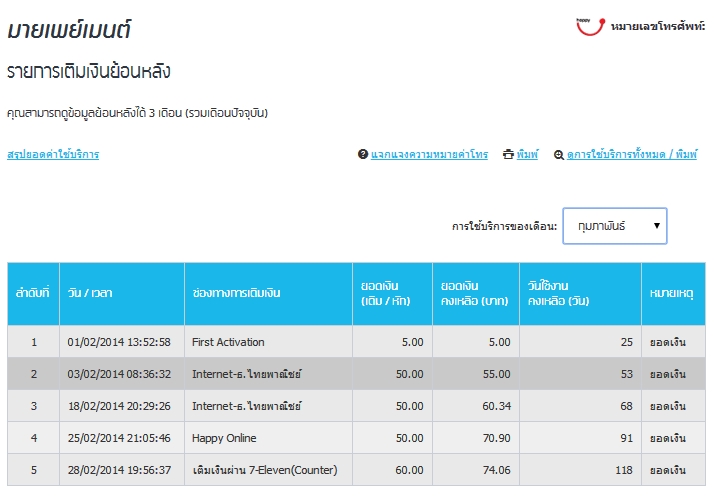Open ดูการใช้บริการทั้งหมด / พิมพ์ link

point(632,155)
